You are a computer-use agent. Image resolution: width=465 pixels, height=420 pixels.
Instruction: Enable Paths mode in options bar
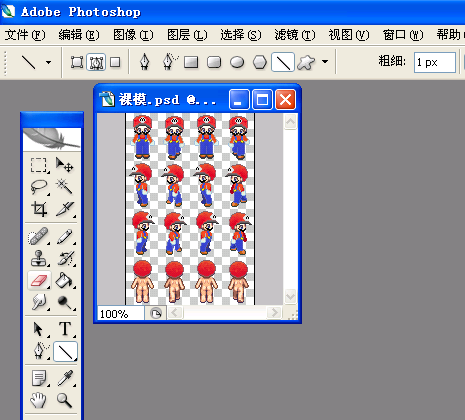click(96, 62)
